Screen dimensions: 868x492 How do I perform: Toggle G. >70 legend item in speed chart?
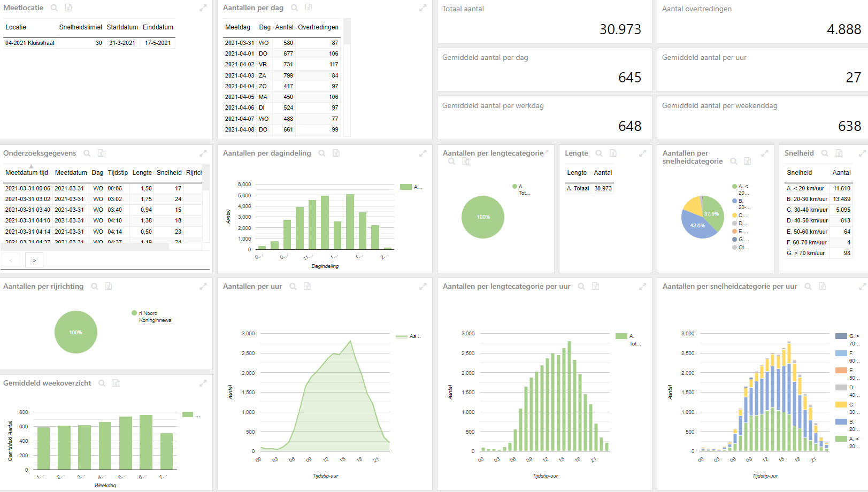[848, 340]
